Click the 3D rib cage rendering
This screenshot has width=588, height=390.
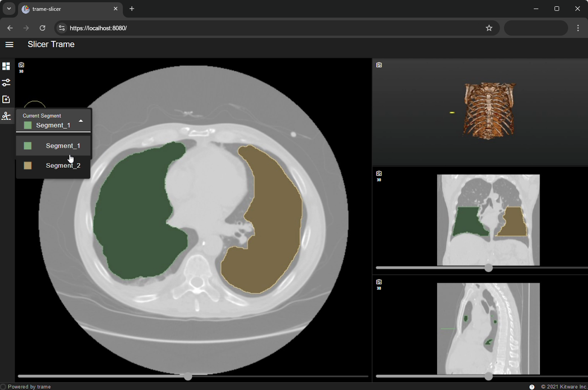(x=489, y=111)
